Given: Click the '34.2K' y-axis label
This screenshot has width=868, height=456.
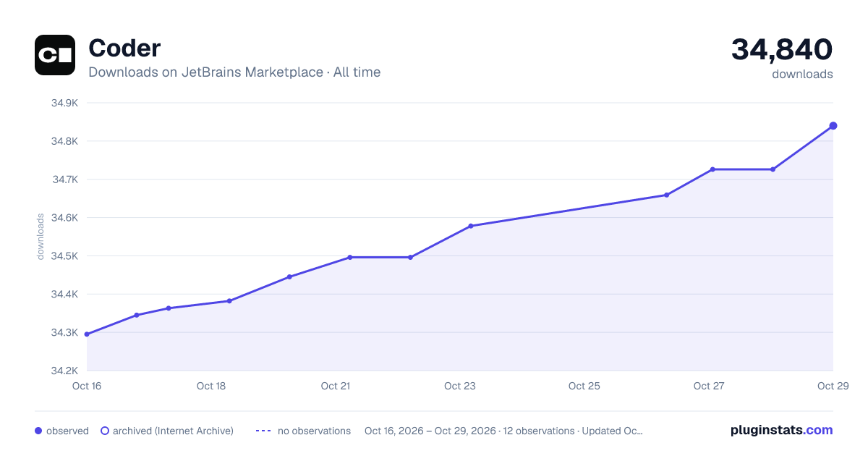Looking at the screenshot, I should click(64, 371).
